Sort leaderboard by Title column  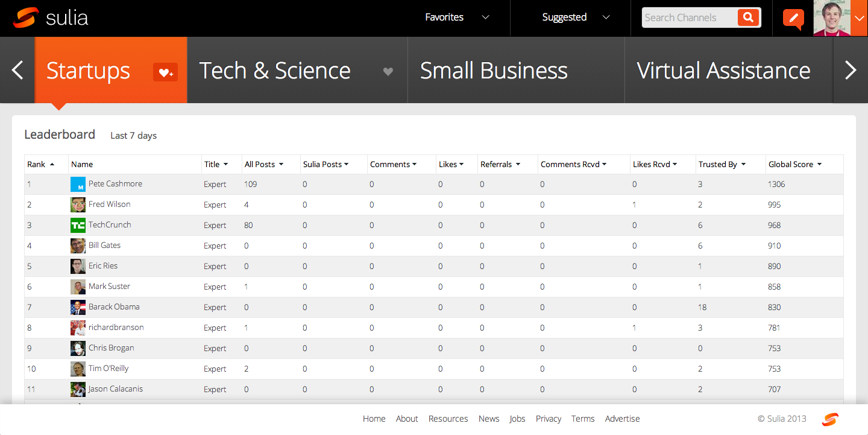click(x=216, y=164)
